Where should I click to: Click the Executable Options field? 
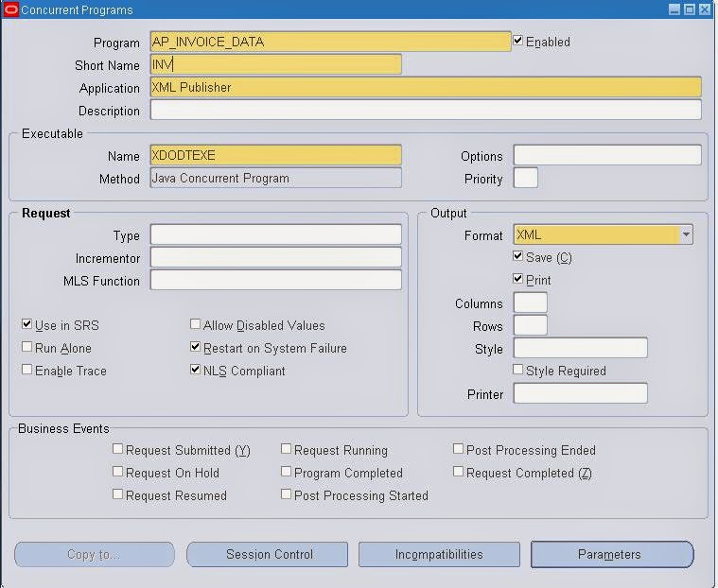point(607,155)
